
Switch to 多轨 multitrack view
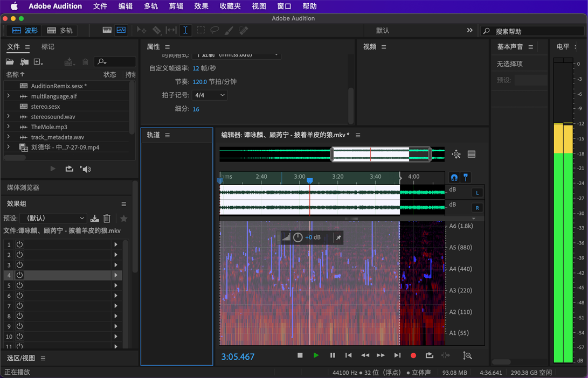point(60,31)
